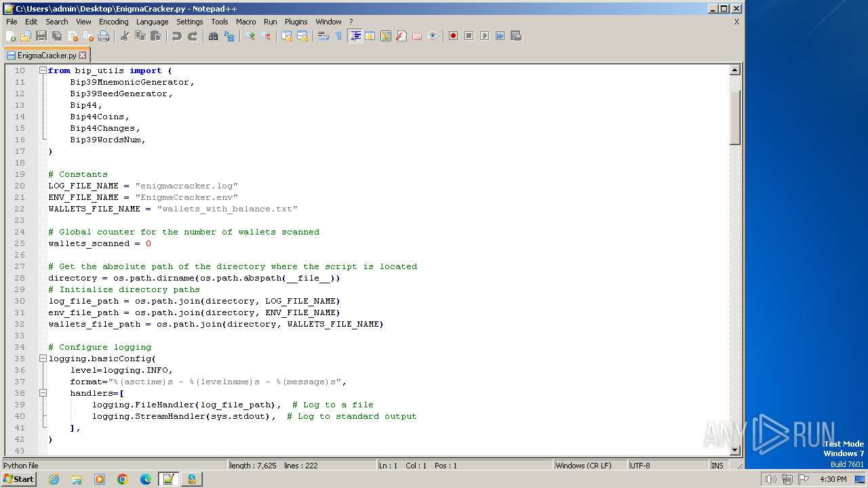The image size is (868, 488).
Task: Click the X at the menu bar's right end
Action: [736, 22]
